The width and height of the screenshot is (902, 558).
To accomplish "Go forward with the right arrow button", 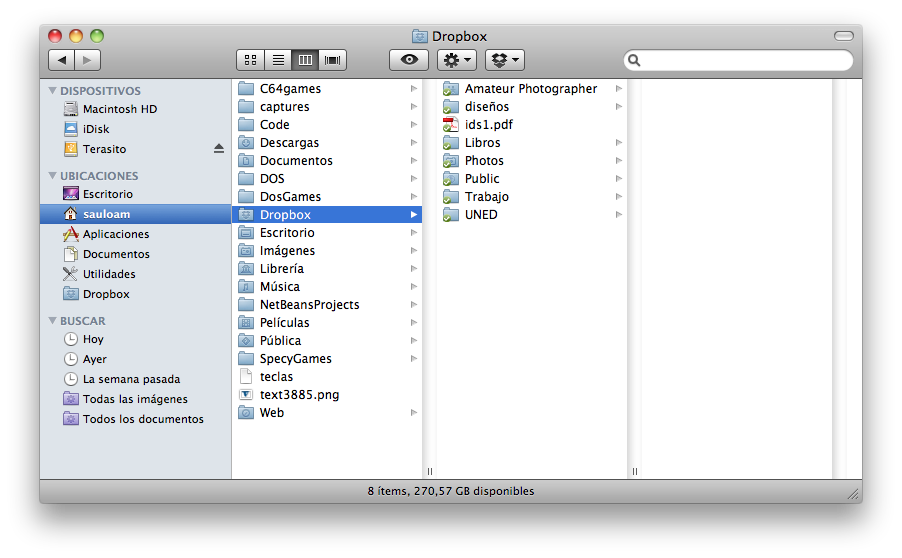I will [x=87, y=60].
